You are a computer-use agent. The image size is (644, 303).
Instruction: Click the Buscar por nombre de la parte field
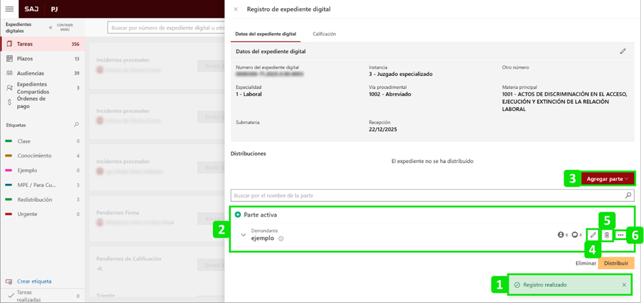point(426,195)
